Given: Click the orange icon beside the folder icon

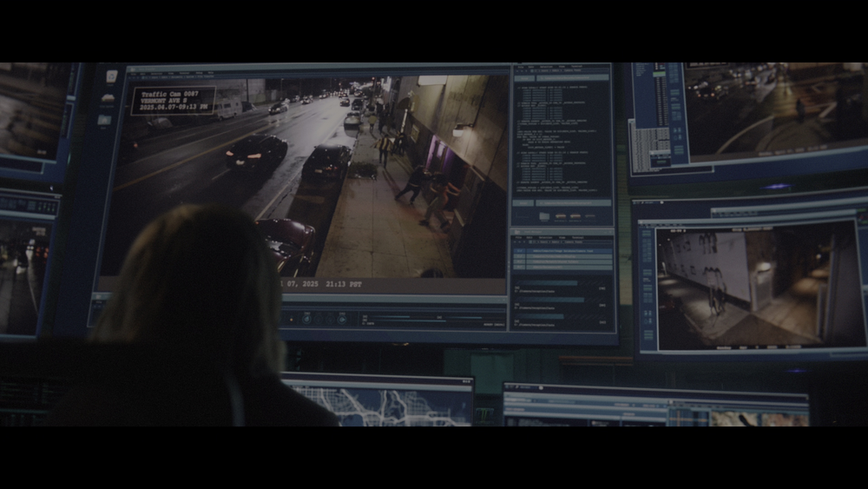Looking at the screenshot, I should coord(561,215).
